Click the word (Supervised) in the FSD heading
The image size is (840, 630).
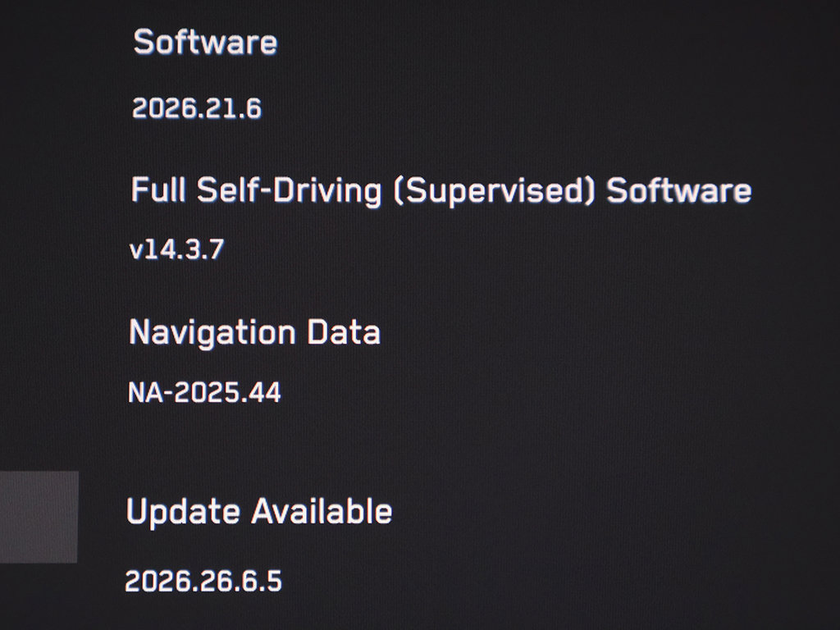pos(495,191)
